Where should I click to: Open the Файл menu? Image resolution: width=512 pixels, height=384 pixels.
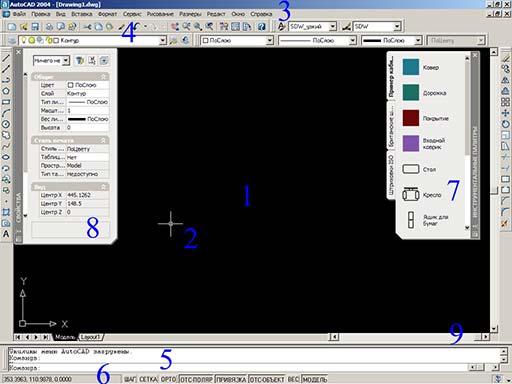point(19,14)
